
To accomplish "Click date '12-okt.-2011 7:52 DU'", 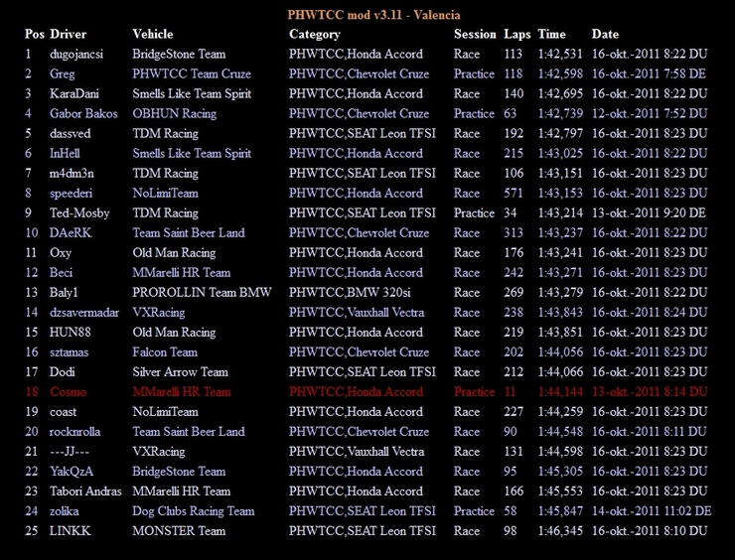I will [x=650, y=114].
